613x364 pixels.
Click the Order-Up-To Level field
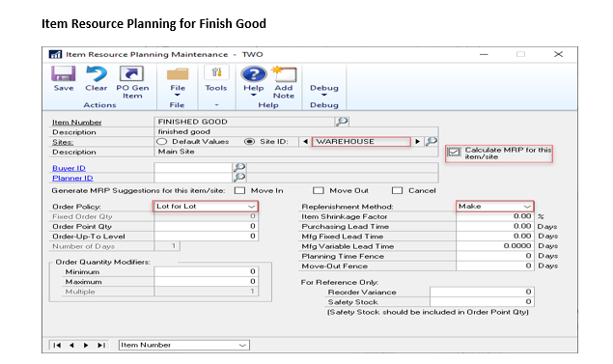(206, 237)
